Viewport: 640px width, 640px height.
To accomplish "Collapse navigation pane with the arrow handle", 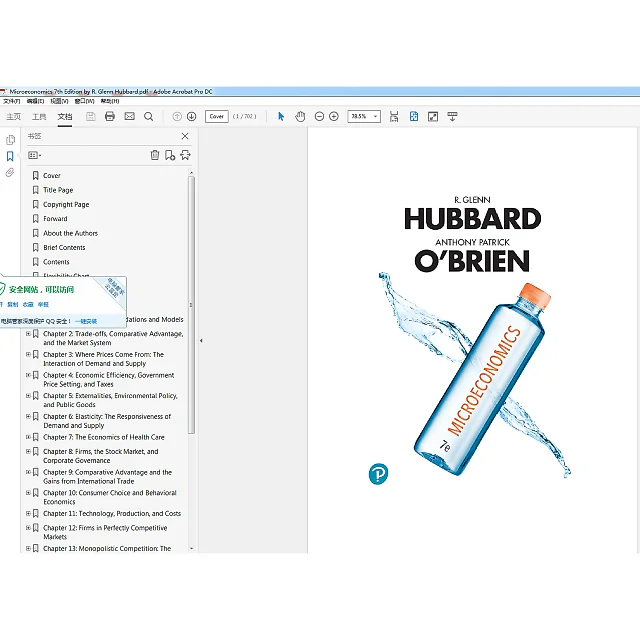I will pos(201,340).
